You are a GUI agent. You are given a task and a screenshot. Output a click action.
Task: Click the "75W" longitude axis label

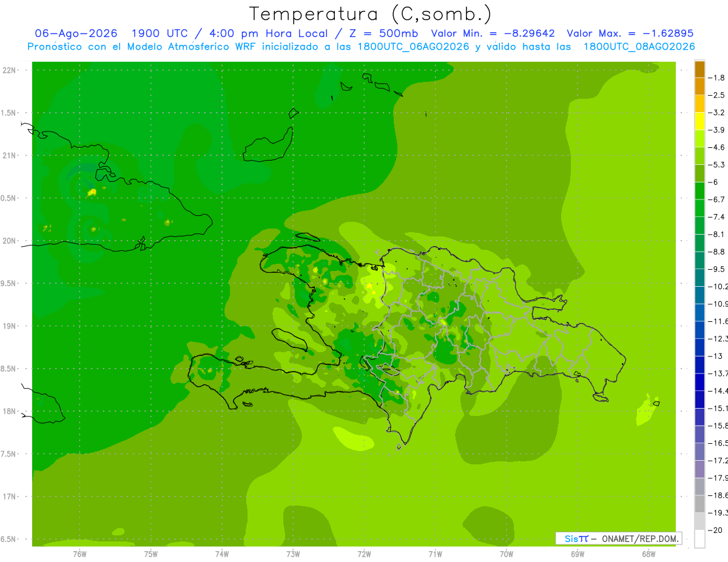(x=150, y=554)
